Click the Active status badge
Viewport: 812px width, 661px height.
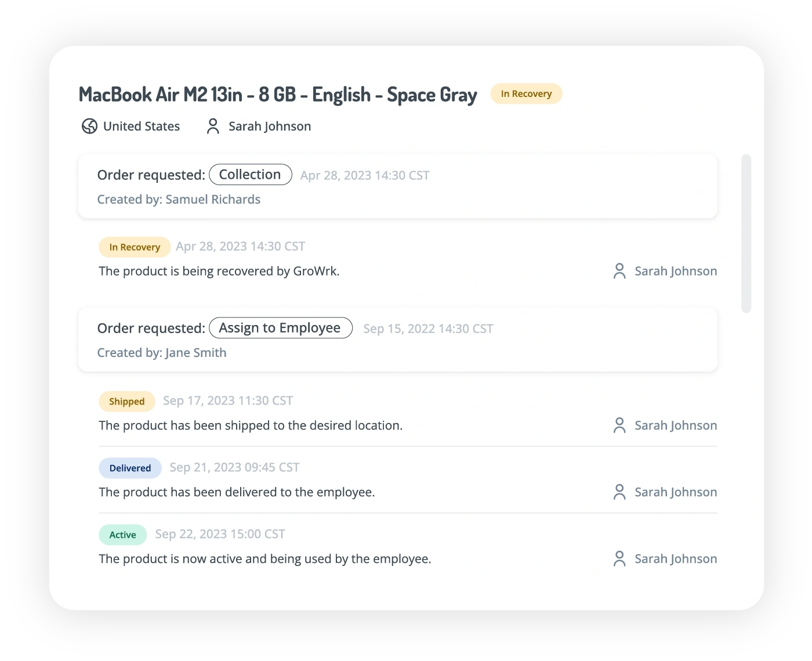tap(123, 535)
